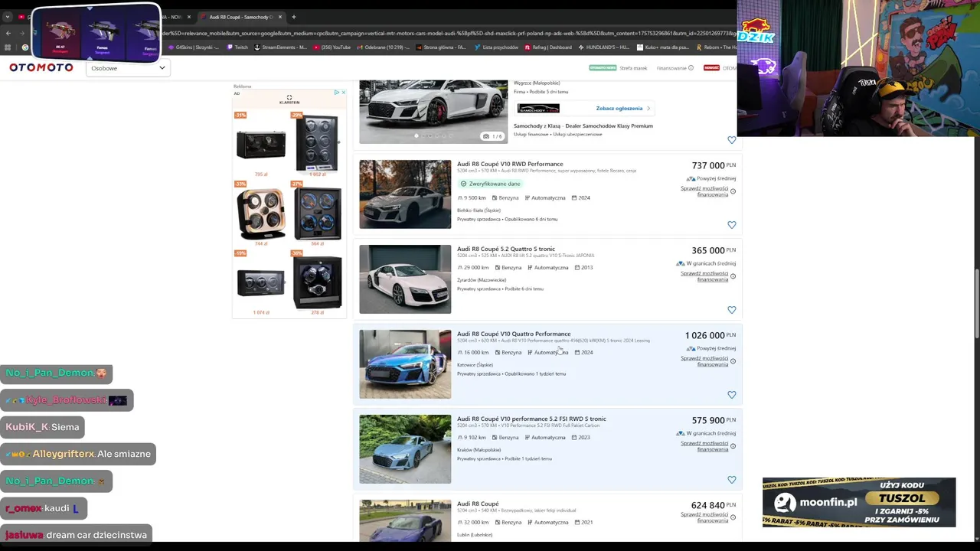Click Sprawdź możliwości finansowania under 1 026 000
The width and height of the screenshot is (980, 551).
pos(704,361)
